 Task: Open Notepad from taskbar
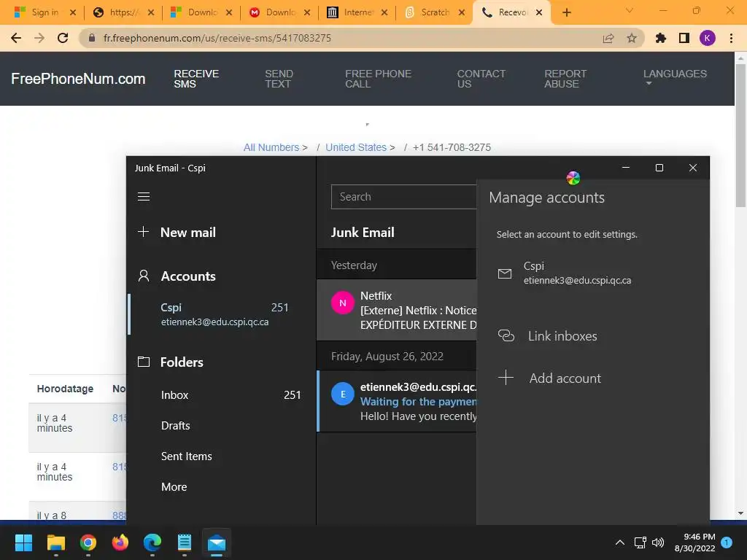pos(185,542)
